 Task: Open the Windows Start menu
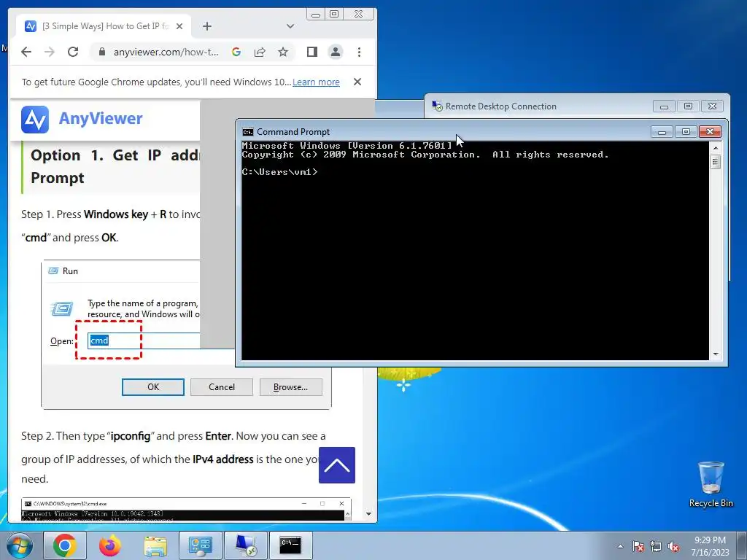[20, 545]
